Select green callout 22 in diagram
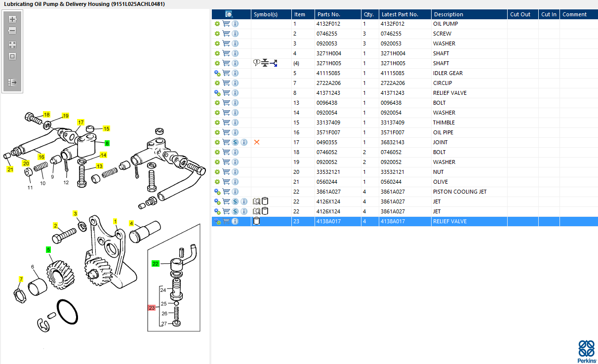 pos(156,264)
